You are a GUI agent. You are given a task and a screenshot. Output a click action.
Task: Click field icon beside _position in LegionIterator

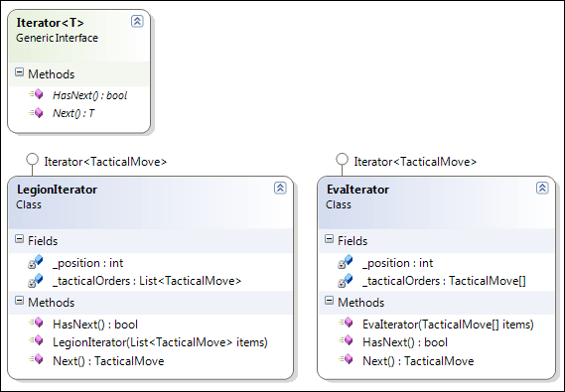point(36,262)
